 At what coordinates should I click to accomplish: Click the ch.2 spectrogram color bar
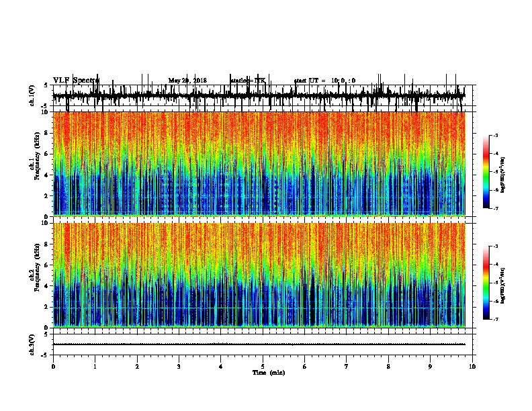pos(486,283)
